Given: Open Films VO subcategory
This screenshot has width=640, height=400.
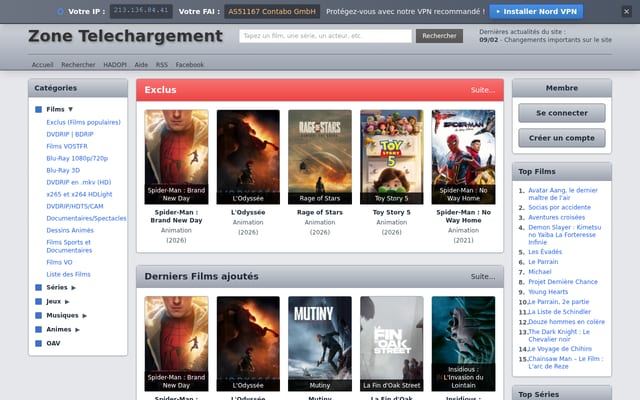Looking at the screenshot, I should tap(59, 262).
